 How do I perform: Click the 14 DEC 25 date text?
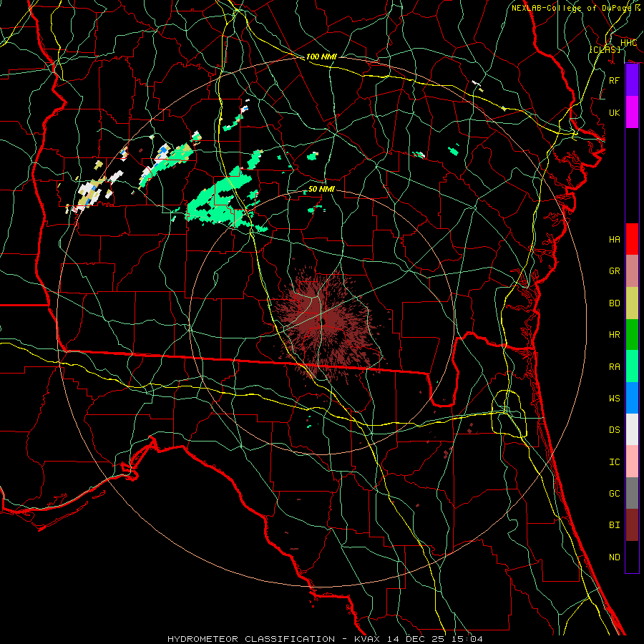(x=416, y=639)
